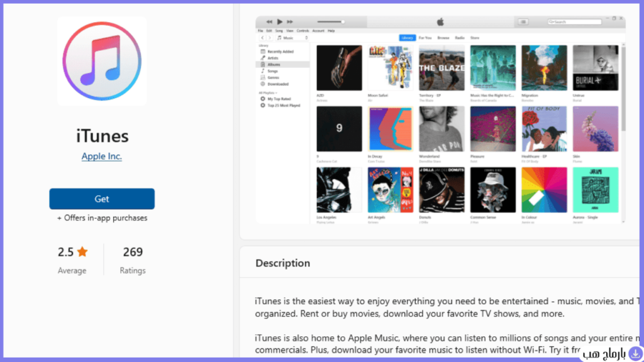Viewport: 644px width, 362px height.
Task: Click the In Decay album cover
Action: [391, 129]
